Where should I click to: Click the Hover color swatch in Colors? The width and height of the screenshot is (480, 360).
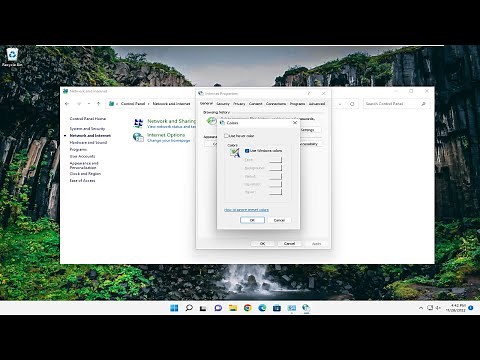275,192
